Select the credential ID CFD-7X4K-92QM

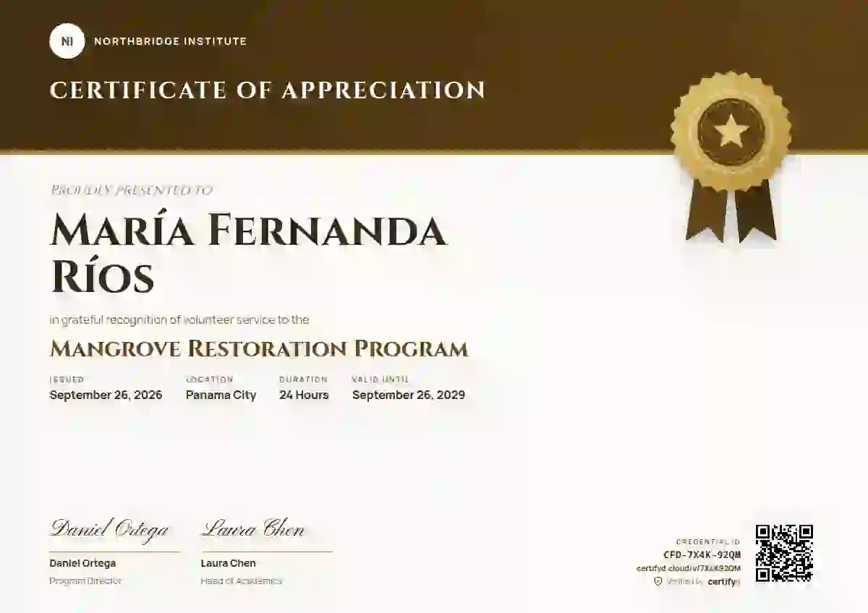tap(702, 554)
